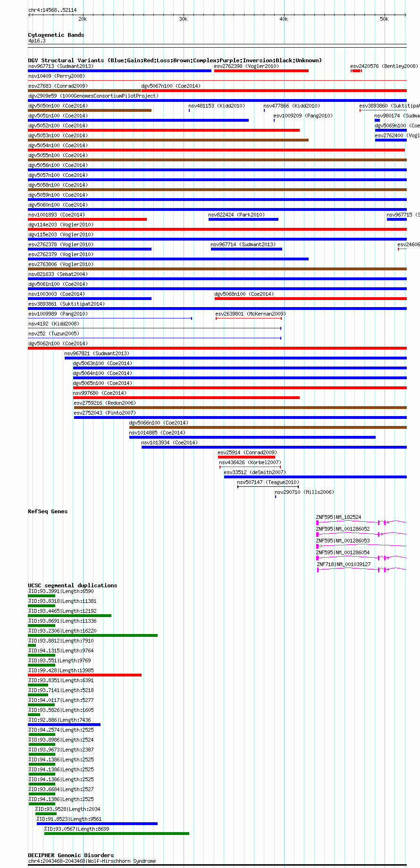Open nsv821633 (Sebat2004) variant

(x=217, y=279)
